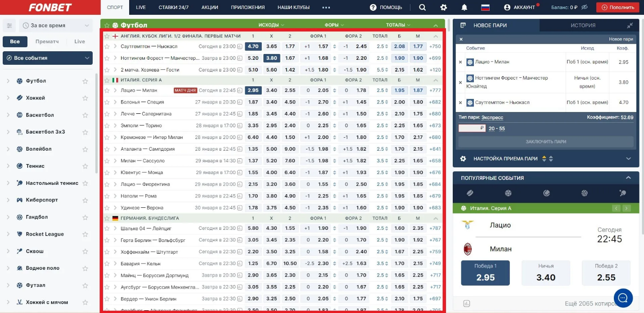644x313 pixels.
Task: Select Ничья 3.40 odds in popular events
Action: (x=545, y=273)
